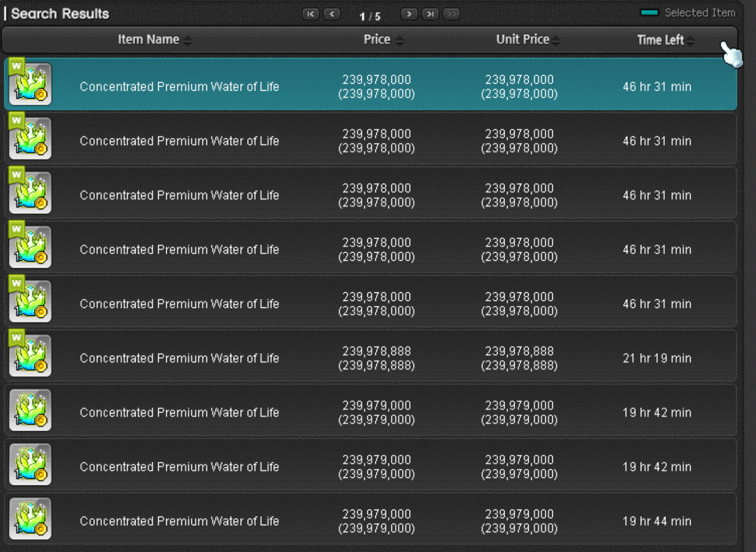Sort results using Time Left sort arrows
756x552 pixels.
(x=690, y=41)
